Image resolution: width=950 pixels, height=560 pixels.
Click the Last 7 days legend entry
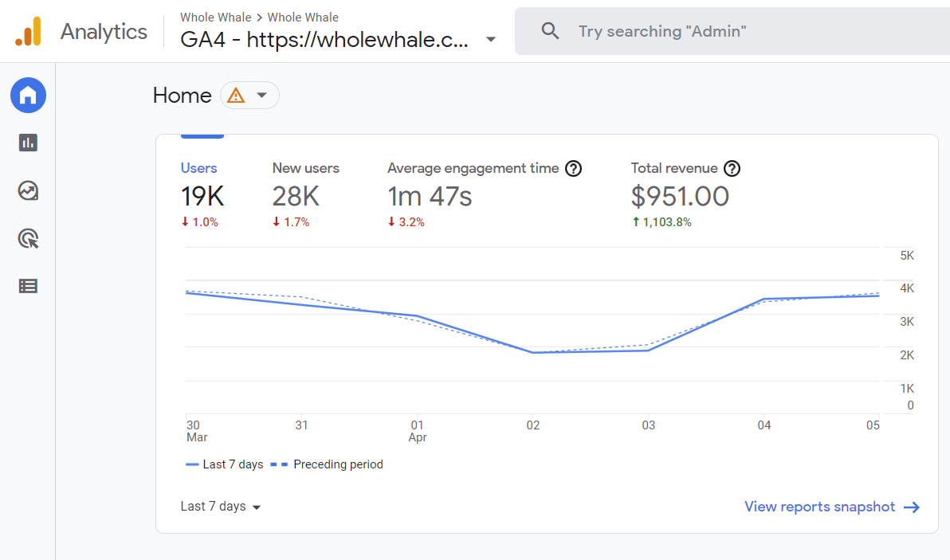(224, 464)
